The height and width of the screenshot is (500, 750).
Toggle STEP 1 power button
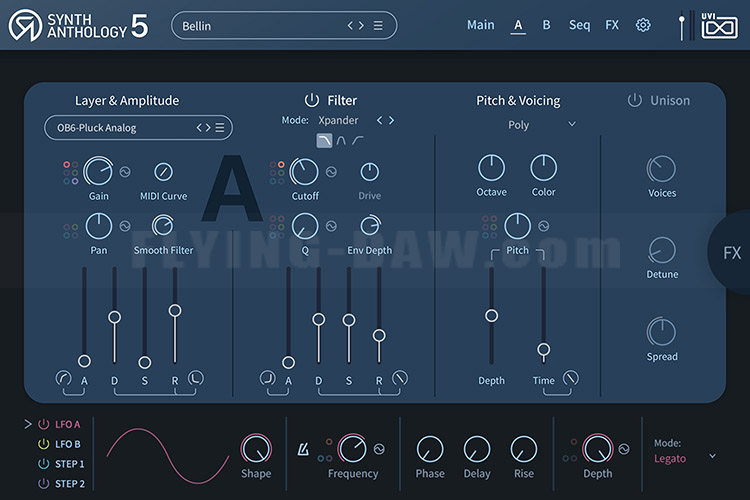[44, 464]
